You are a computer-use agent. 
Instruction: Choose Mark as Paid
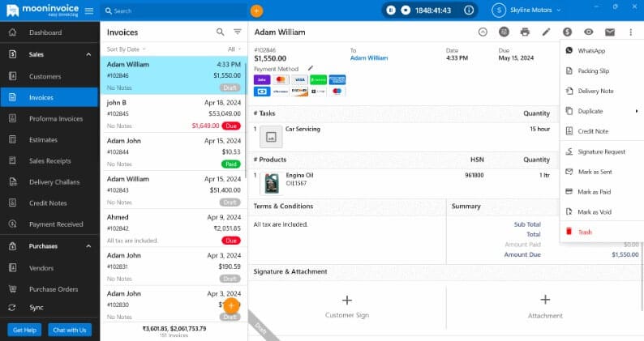coord(602,192)
